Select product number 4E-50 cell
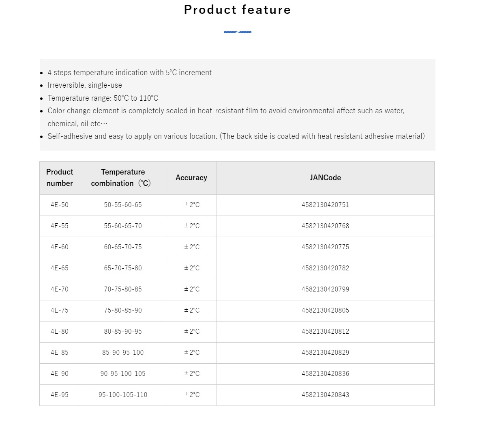The image size is (504, 438). pyautogui.click(x=60, y=205)
